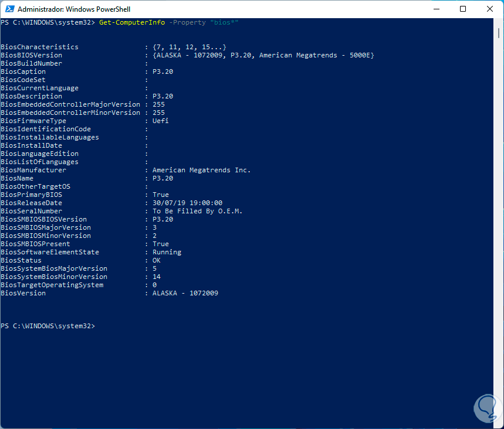Viewport: 504px width, 429px height.
Task: Close the Windows PowerShell window
Action: [x=490, y=9]
